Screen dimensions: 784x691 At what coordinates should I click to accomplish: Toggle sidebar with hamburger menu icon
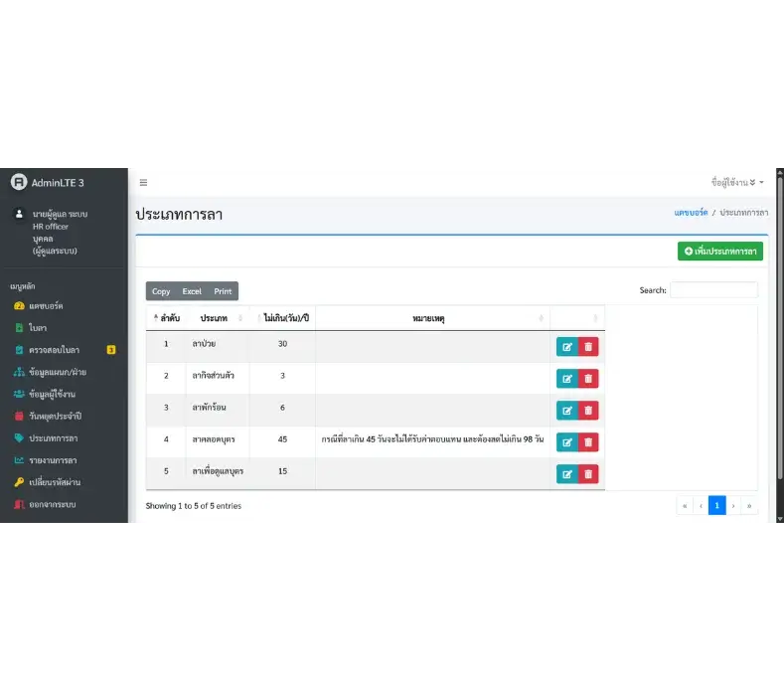[x=143, y=183]
